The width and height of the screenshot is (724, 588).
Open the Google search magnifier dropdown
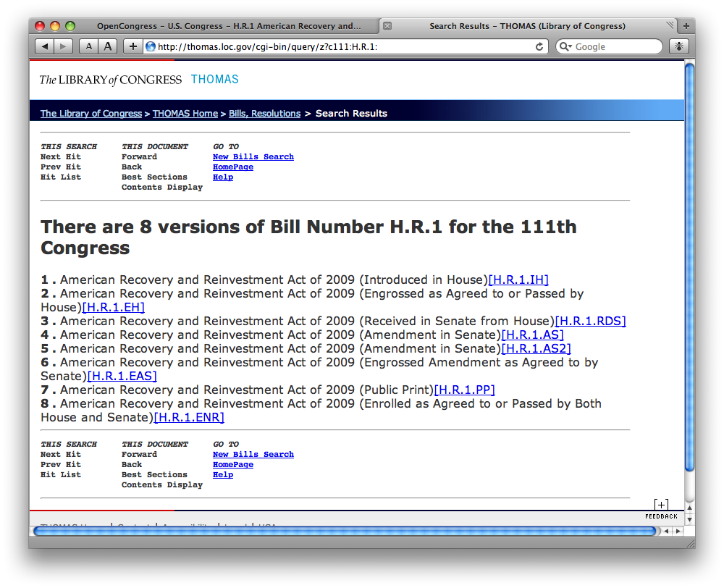click(565, 46)
